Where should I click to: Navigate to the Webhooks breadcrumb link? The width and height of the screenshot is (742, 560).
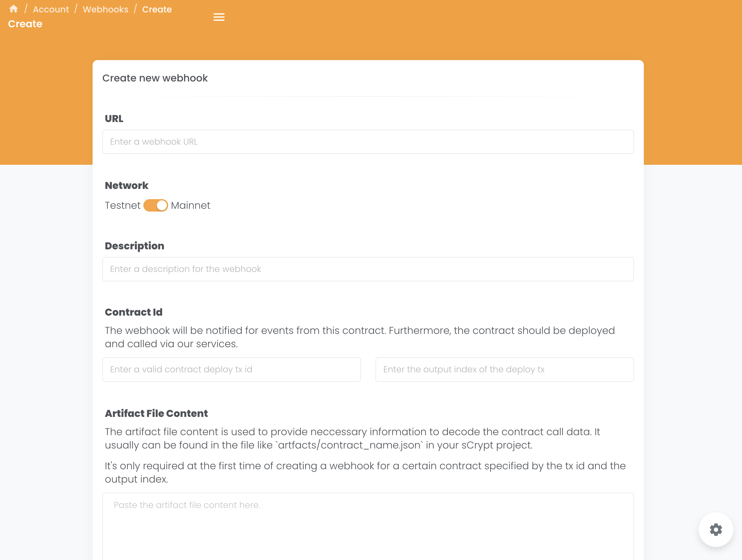pos(105,9)
